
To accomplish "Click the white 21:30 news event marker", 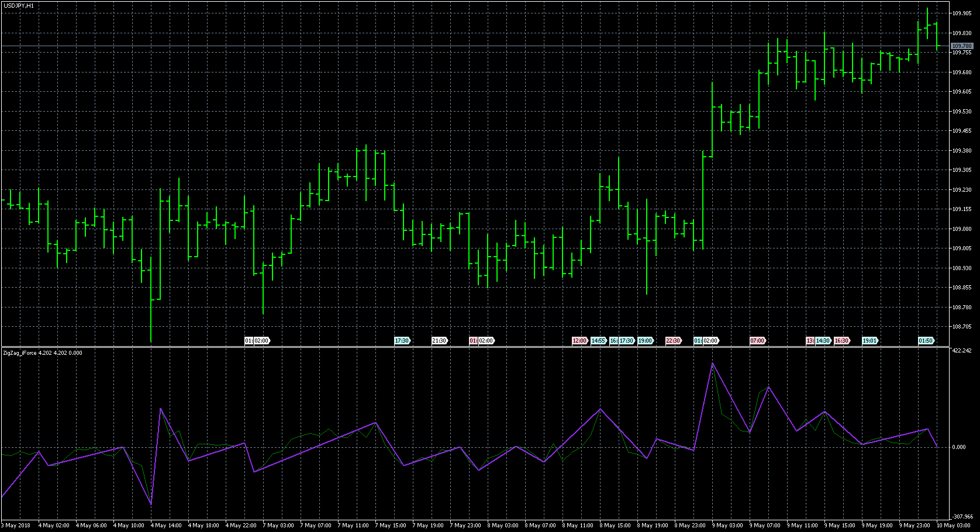I will pyautogui.click(x=439, y=341).
